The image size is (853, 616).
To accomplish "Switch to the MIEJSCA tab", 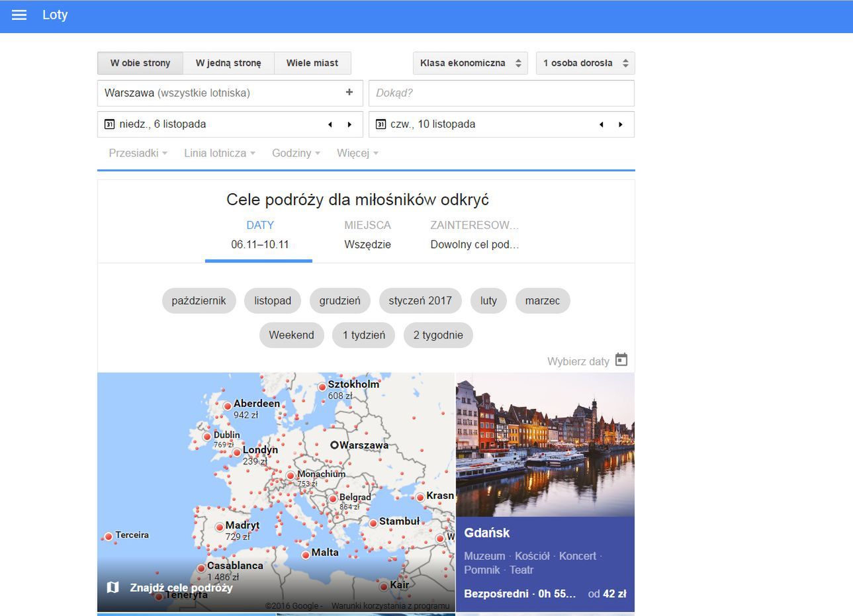I will [x=367, y=234].
